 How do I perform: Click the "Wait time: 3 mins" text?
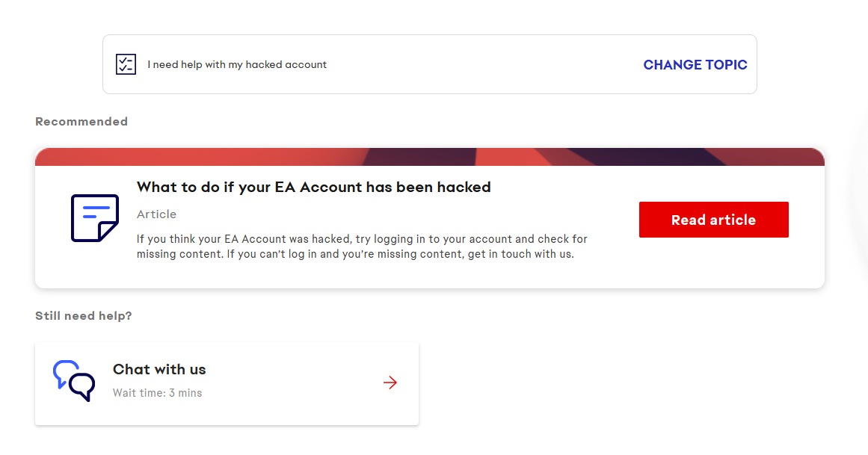[x=157, y=393]
